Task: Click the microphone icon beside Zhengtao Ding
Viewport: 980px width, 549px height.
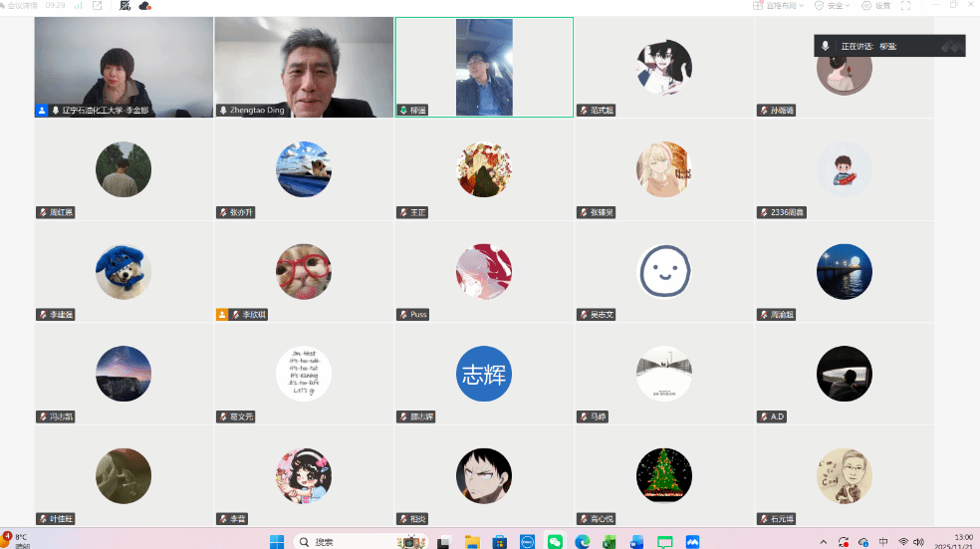Action: pos(223,111)
